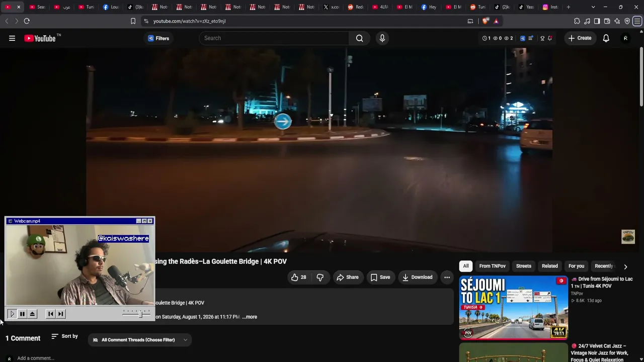
Task: Open the Leo AI sparkle icon
Action: [x=617, y=21]
